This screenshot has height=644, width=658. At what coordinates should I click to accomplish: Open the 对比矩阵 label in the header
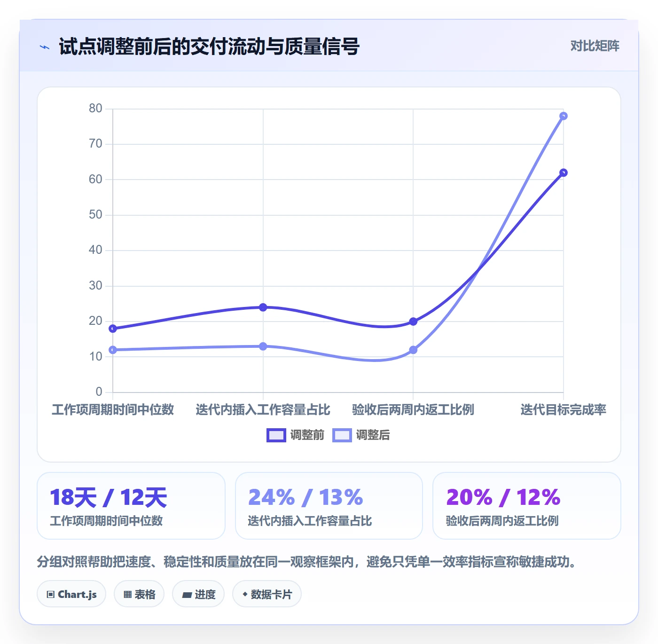(x=595, y=46)
